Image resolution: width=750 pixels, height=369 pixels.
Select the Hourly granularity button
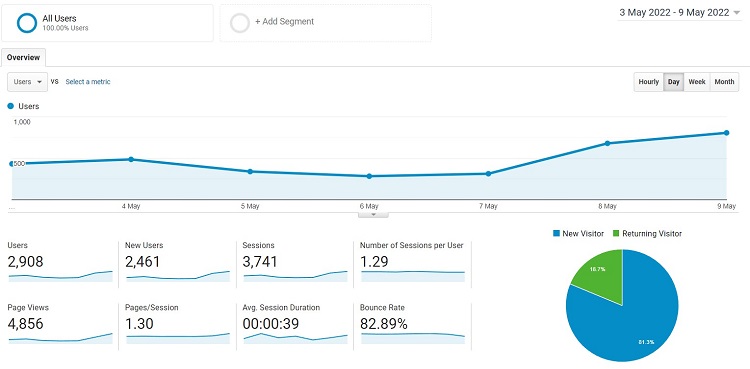point(649,82)
